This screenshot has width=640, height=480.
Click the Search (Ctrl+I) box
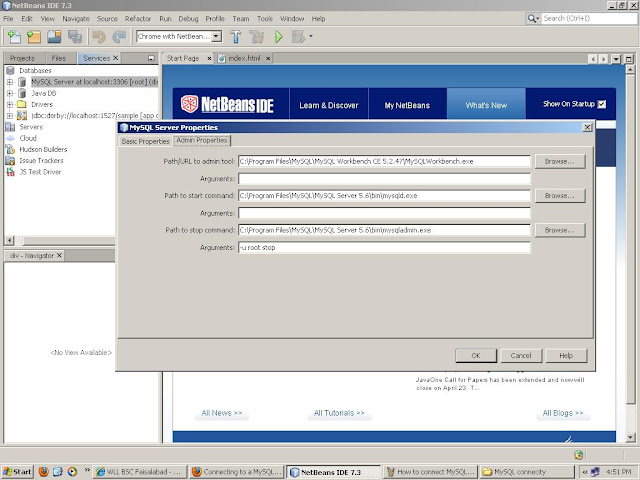point(588,18)
